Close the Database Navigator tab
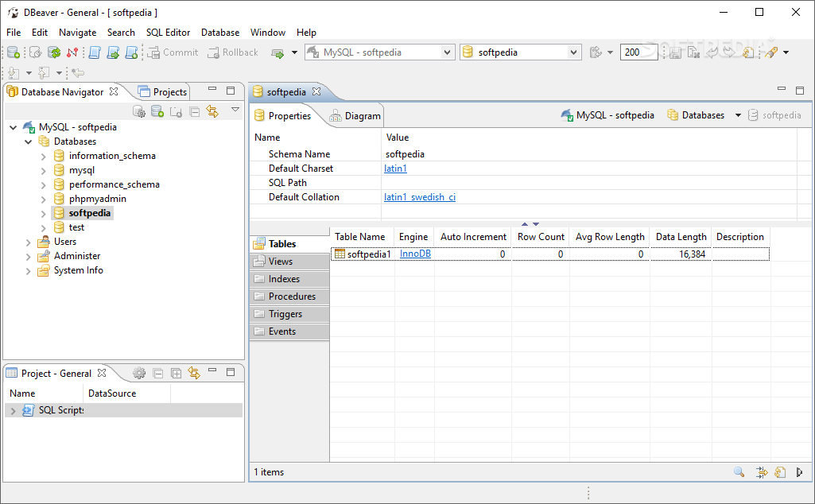This screenshot has height=504, width=815. pyautogui.click(x=114, y=91)
